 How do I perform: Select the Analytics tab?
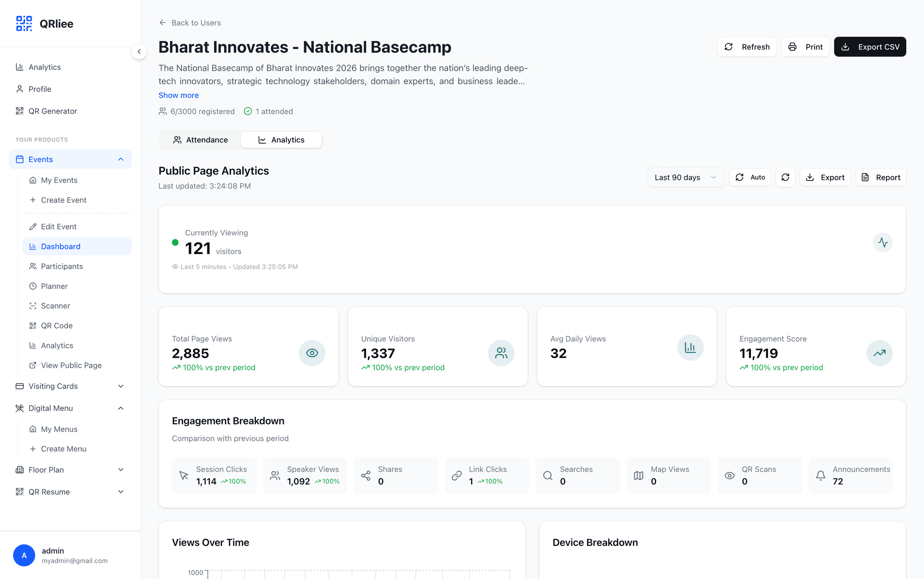282,140
